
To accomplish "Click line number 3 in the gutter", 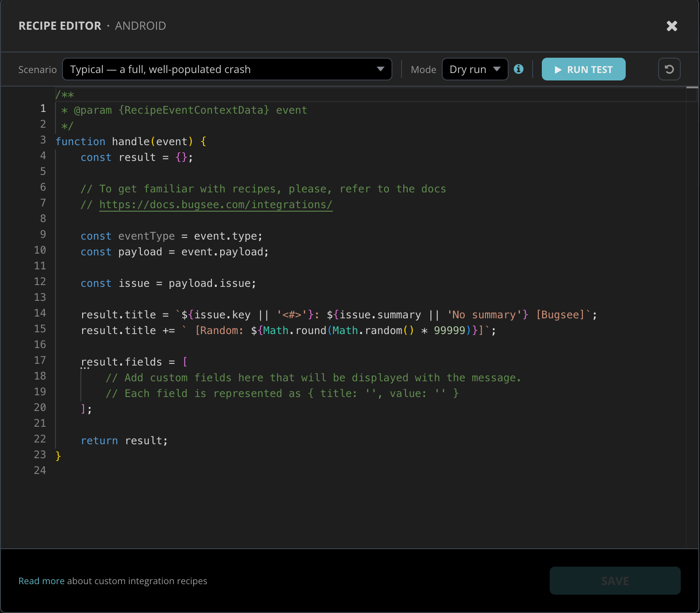I will pyautogui.click(x=43, y=140).
